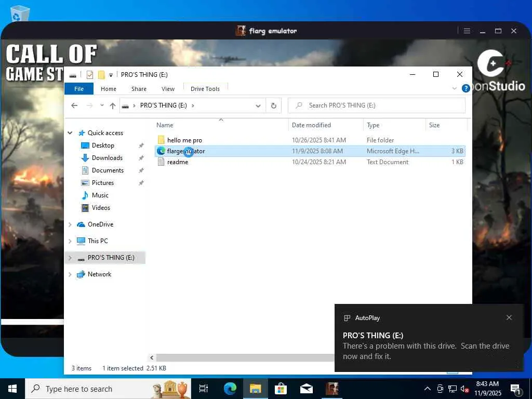The width and height of the screenshot is (532, 399).
Task: Customize Quick Access Toolbar dropdown
Action: (x=111, y=75)
